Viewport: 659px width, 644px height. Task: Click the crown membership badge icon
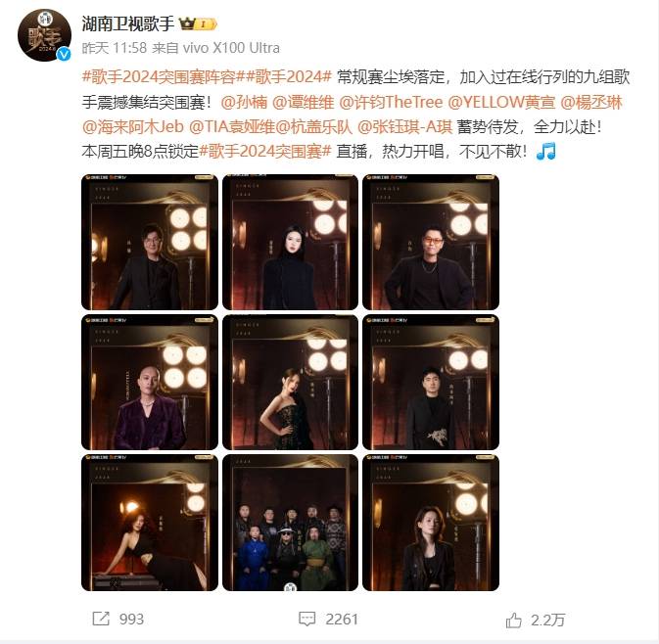pos(198,23)
